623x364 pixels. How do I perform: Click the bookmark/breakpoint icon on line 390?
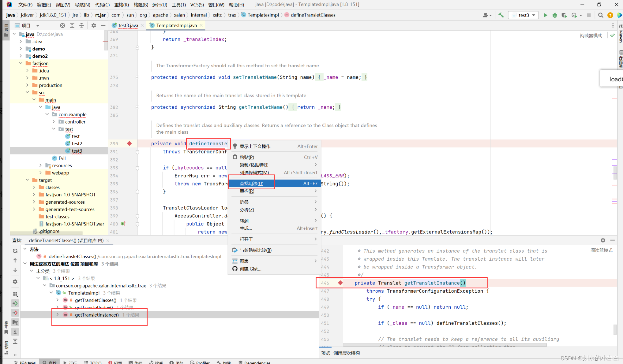129,143
